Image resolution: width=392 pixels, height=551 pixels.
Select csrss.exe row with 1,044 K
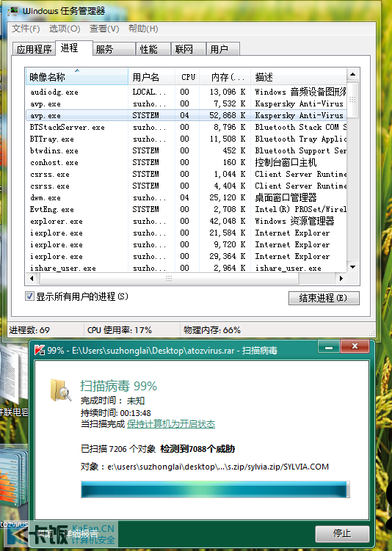click(186, 174)
